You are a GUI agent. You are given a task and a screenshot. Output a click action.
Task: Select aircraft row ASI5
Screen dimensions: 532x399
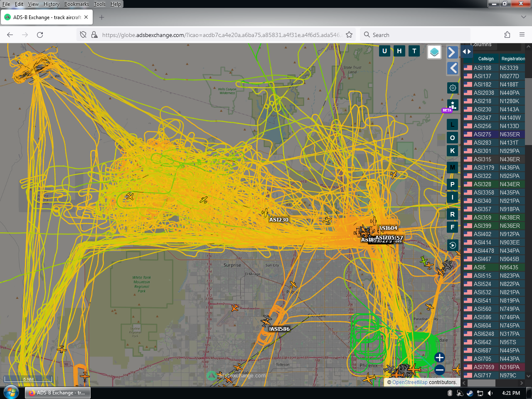pos(494,267)
